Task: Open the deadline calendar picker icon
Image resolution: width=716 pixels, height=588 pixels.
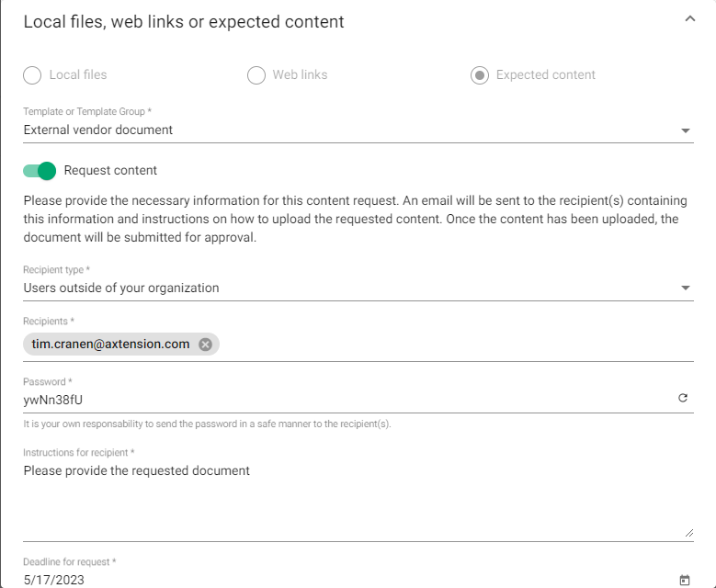Action: 684,580
